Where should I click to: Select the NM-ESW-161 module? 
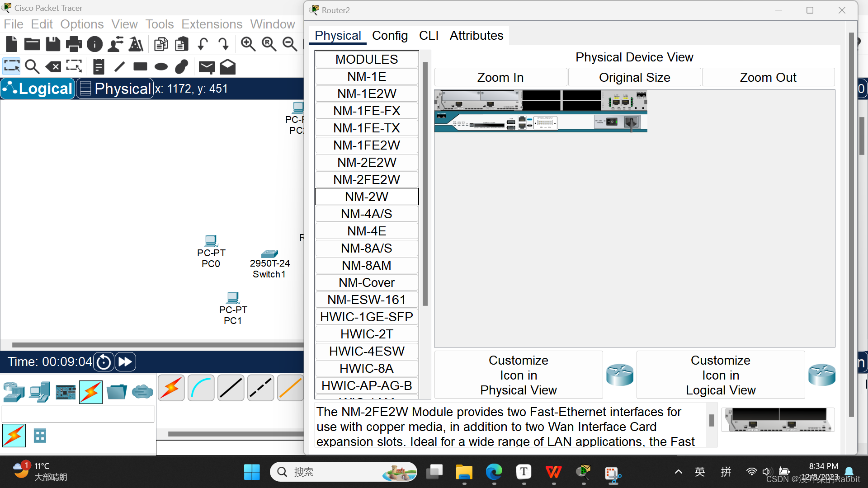(x=367, y=300)
